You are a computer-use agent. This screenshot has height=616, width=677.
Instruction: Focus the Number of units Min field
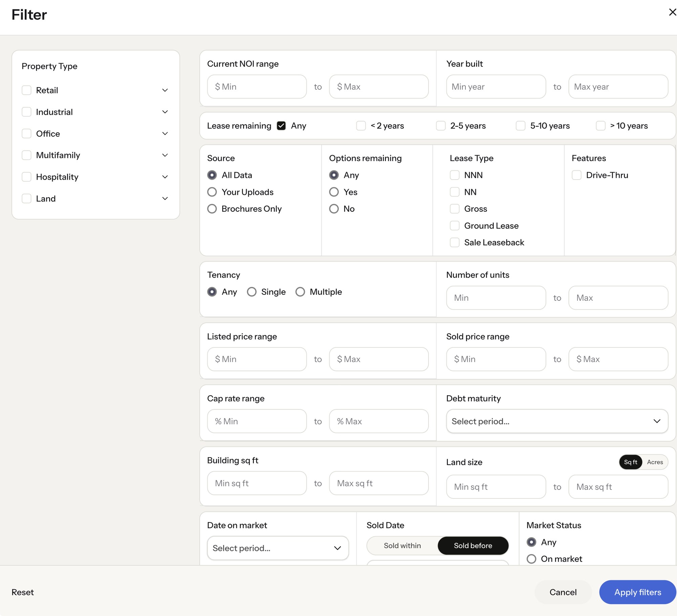tap(496, 298)
